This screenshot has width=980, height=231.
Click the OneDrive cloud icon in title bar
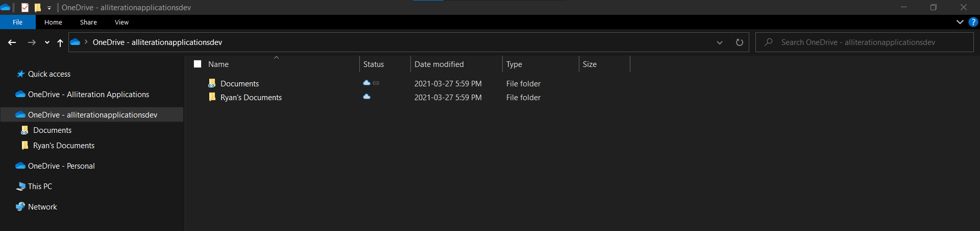5,8
